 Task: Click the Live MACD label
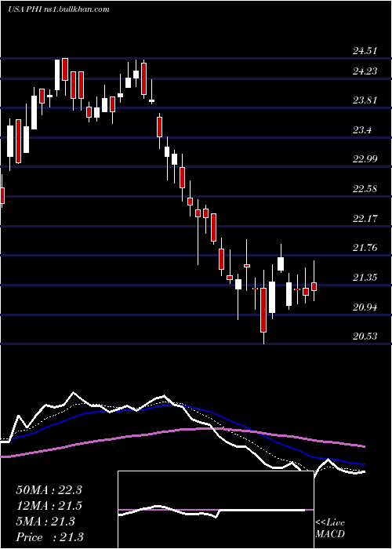tap(330, 529)
